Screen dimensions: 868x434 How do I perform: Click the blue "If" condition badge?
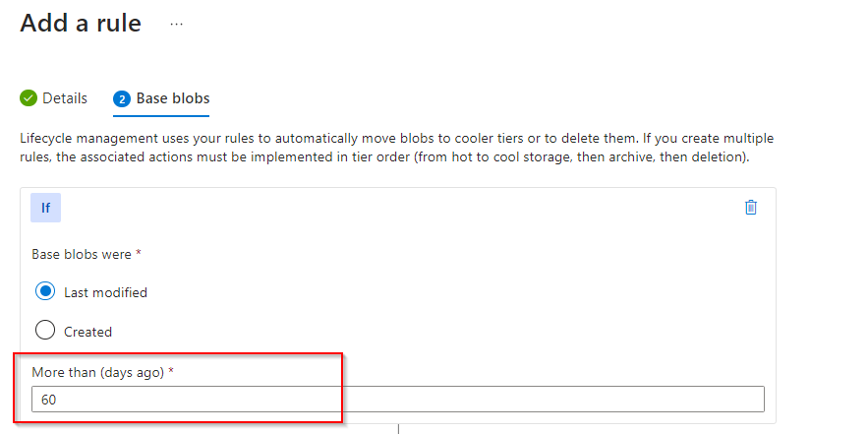pos(46,208)
